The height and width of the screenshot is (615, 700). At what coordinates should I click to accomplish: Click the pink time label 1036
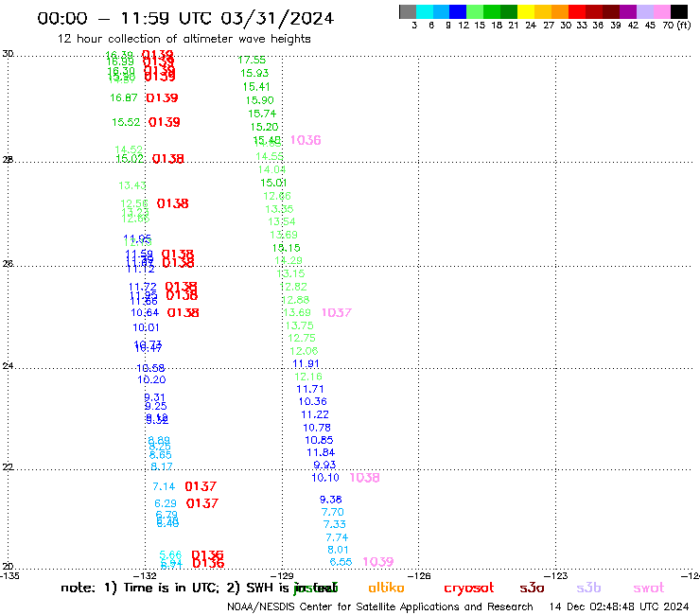(x=306, y=140)
